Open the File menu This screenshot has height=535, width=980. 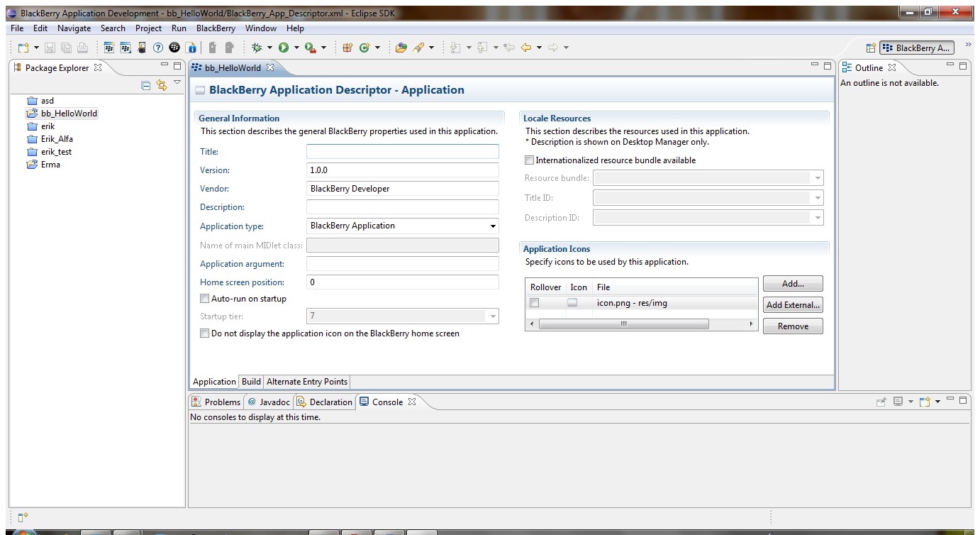pyautogui.click(x=17, y=28)
